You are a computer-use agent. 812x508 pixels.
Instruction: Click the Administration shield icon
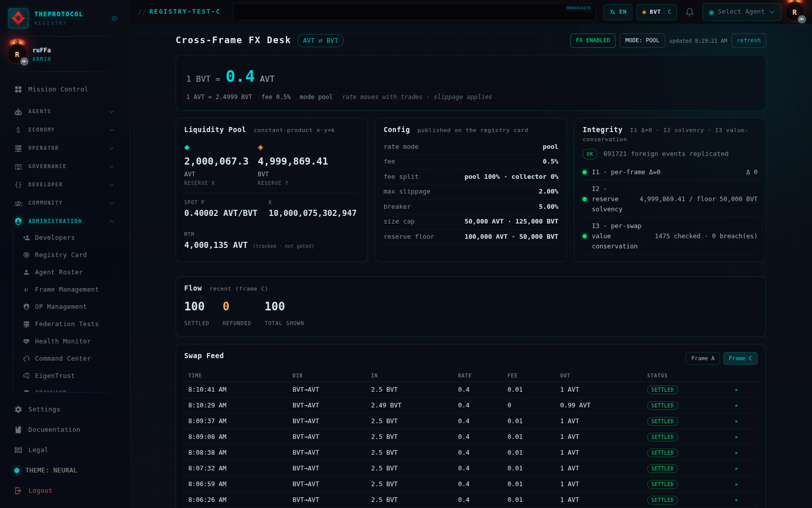tap(18, 221)
